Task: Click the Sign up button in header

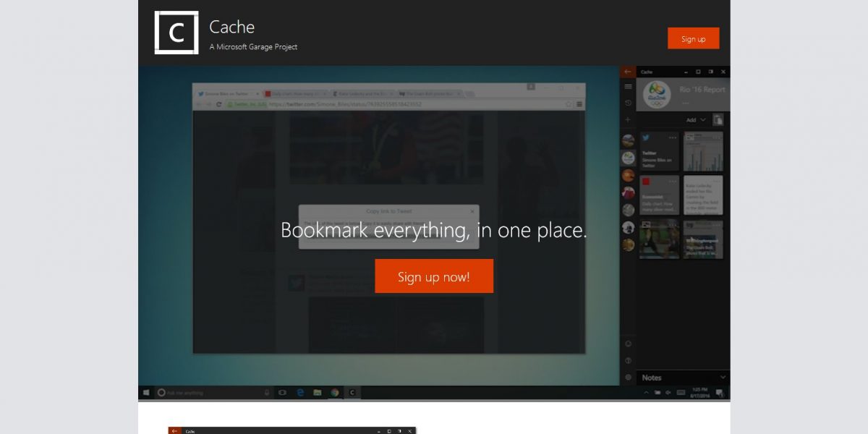Action: (x=693, y=38)
